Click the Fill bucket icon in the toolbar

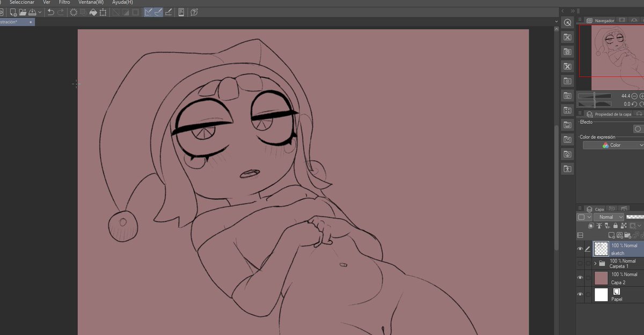point(93,12)
